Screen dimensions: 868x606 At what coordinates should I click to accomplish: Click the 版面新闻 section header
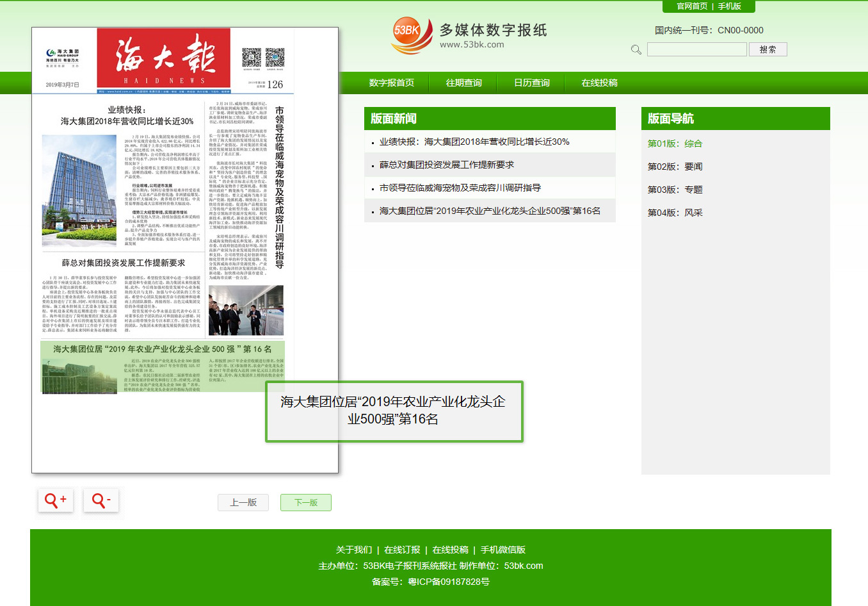(490, 119)
